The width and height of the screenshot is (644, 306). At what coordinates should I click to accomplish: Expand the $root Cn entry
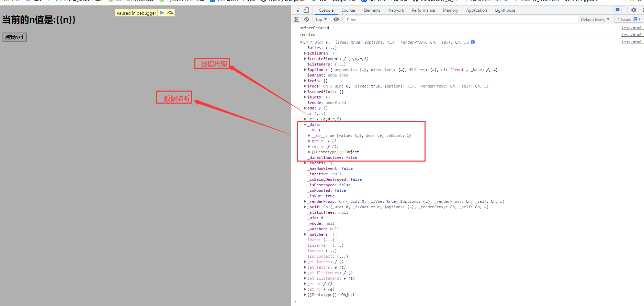pyautogui.click(x=305, y=86)
